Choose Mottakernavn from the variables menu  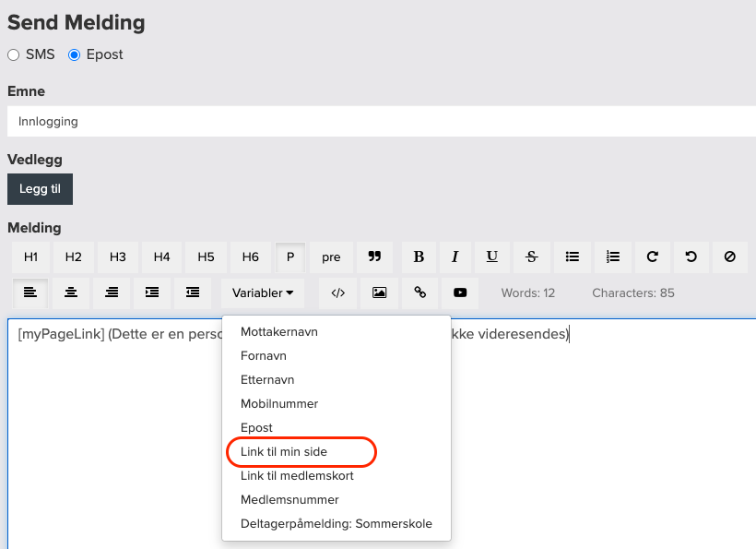[337, 332]
